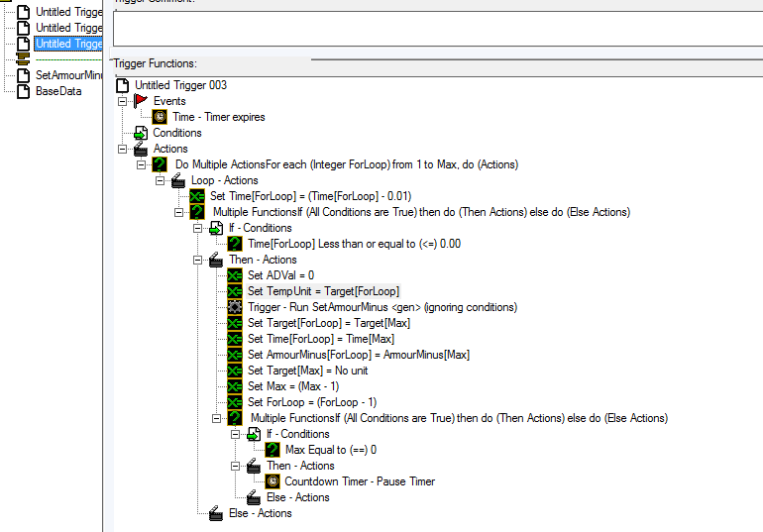
Task: Click inside the Trigger Comment text box
Action: point(438,29)
